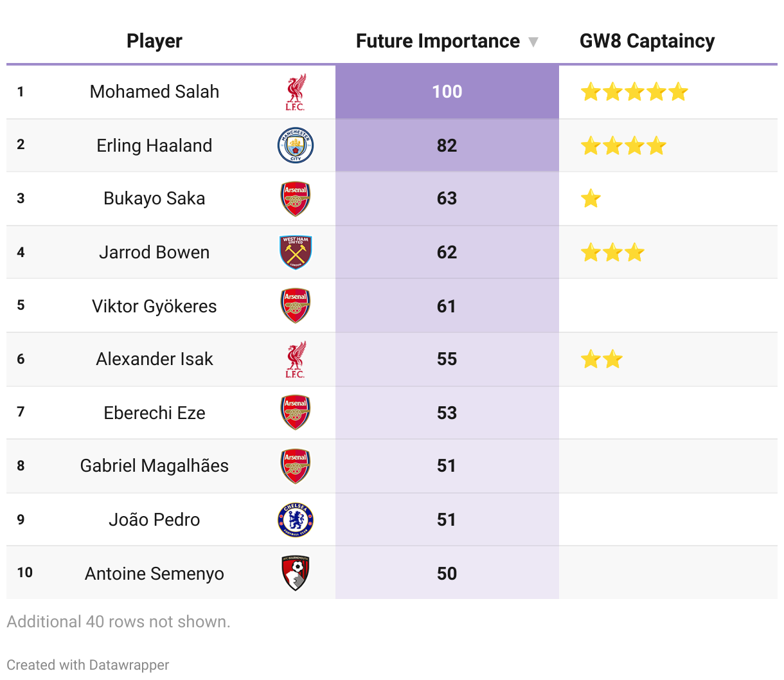Click the Manchester City crest beside Haaland

(296, 146)
